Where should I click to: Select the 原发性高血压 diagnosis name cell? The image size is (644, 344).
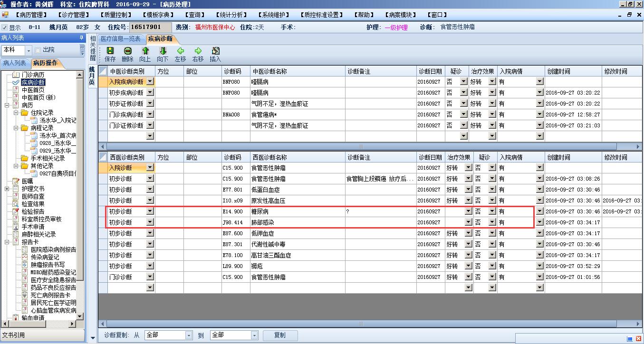pyautogui.click(x=298, y=201)
